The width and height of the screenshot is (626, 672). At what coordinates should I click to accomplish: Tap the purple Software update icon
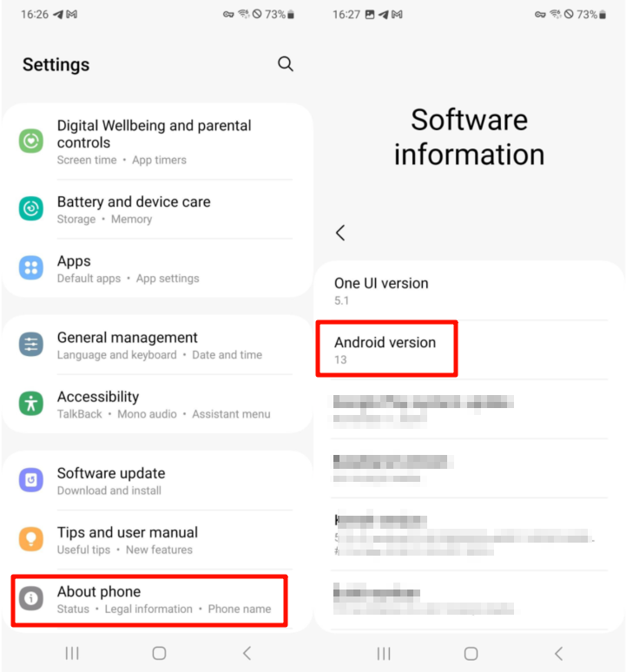point(31,480)
